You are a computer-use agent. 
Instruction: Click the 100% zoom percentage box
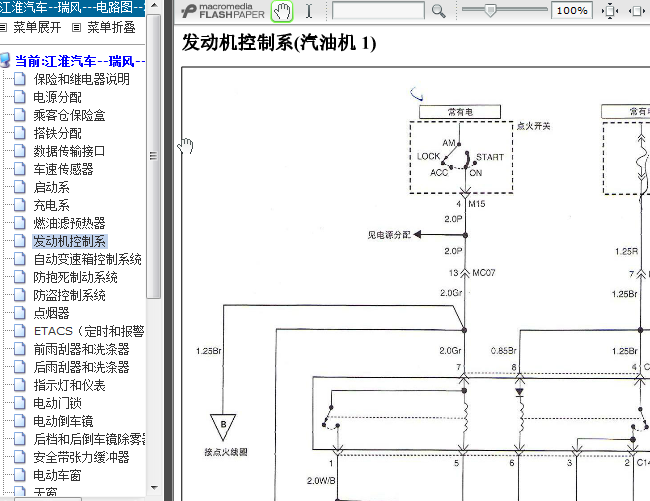click(572, 11)
